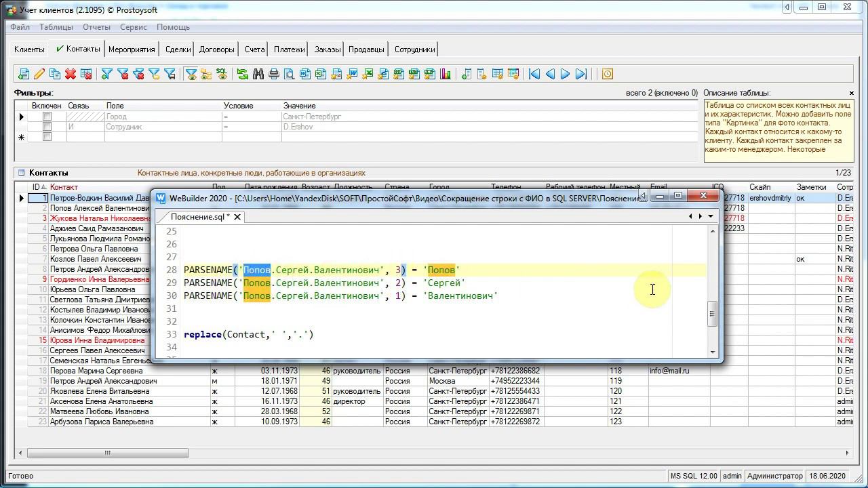
Task: Tick the checkbox in new filter row
Action: point(47,137)
